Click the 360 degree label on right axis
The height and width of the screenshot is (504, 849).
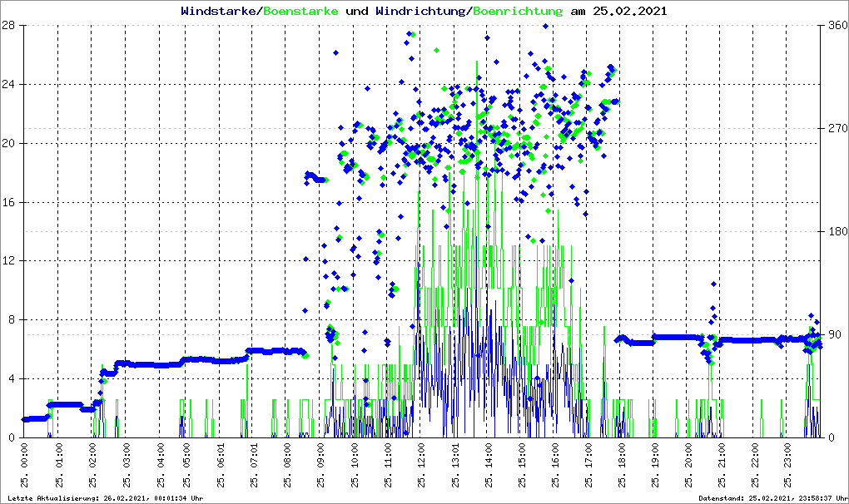(837, 25)
